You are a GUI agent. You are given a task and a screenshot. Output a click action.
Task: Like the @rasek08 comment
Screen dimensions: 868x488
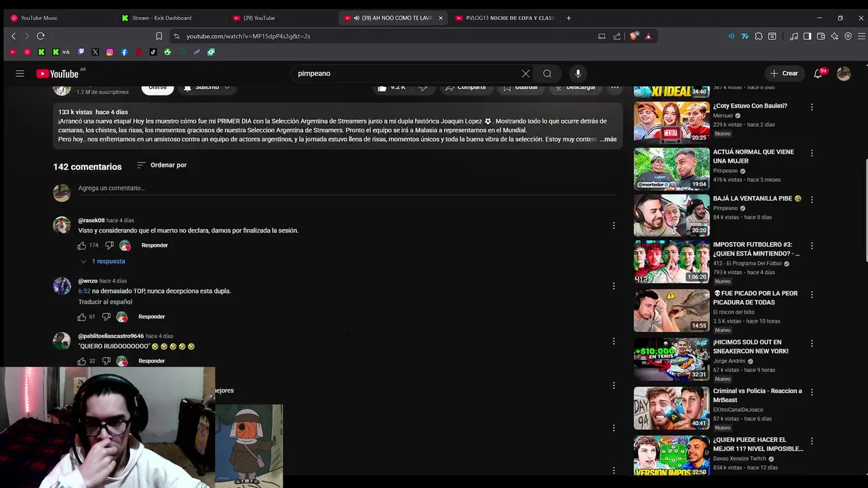pos(82,245)
